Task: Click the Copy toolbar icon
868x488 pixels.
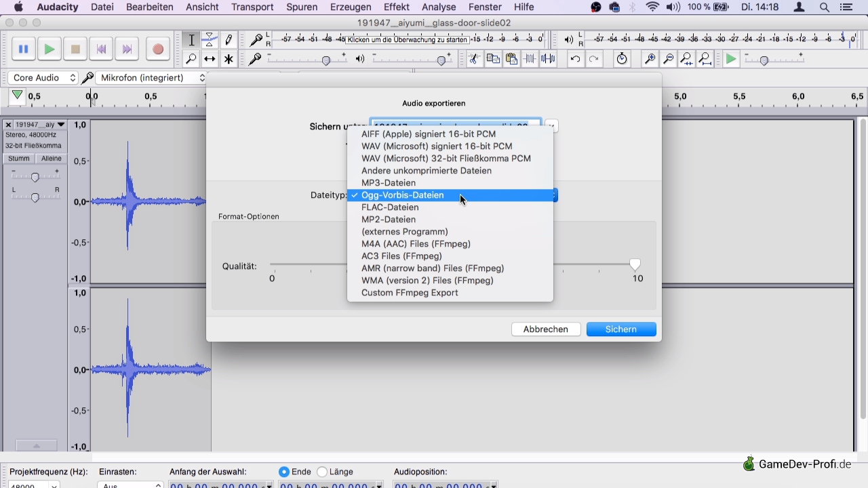Action: point(493,59)
